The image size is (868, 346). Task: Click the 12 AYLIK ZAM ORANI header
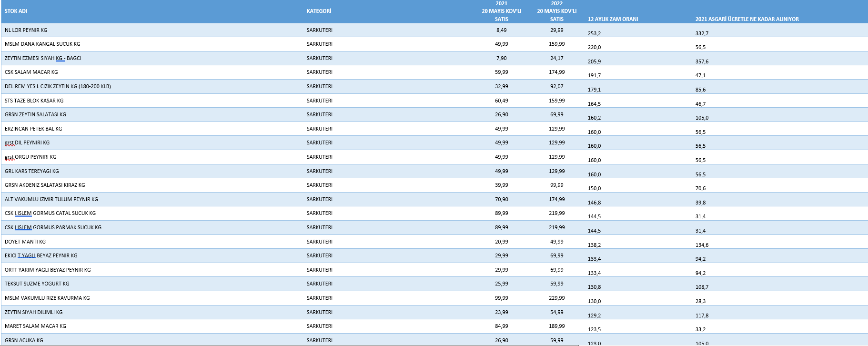(x=613, y=19)
